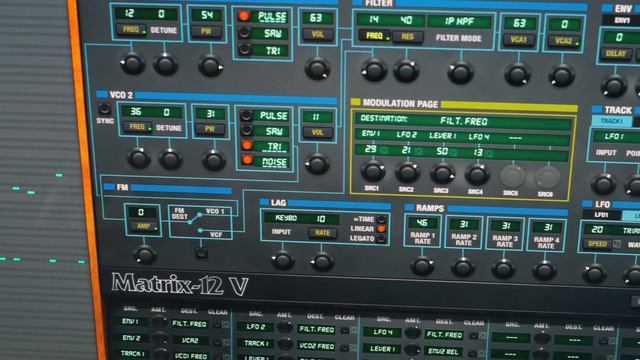Toggle VCO 1 PULSE waveform LED

(244, 16)
